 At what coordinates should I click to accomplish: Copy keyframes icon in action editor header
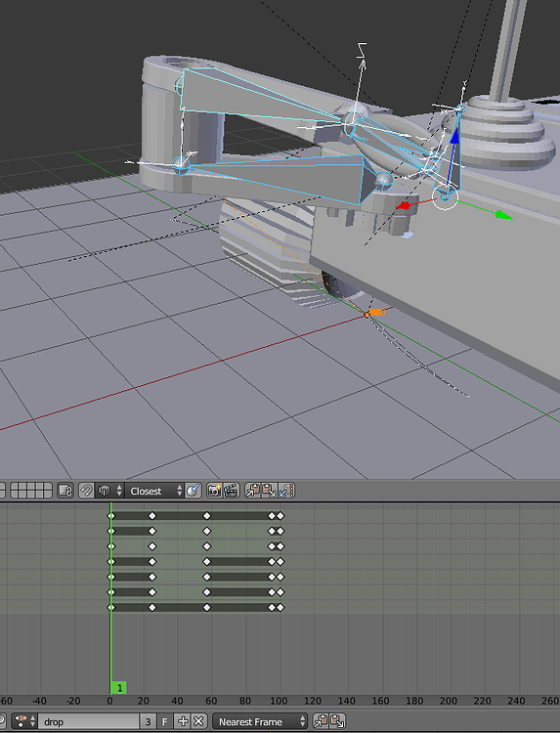point(321,721)
